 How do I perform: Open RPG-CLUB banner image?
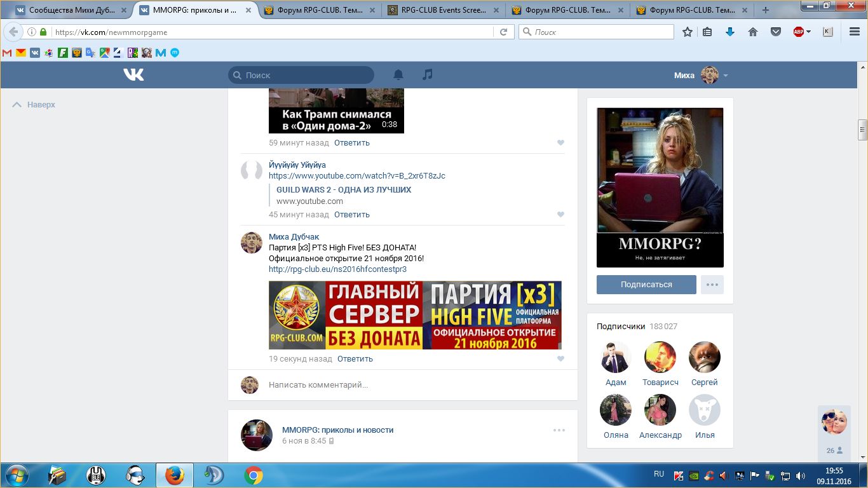point(415,315)
